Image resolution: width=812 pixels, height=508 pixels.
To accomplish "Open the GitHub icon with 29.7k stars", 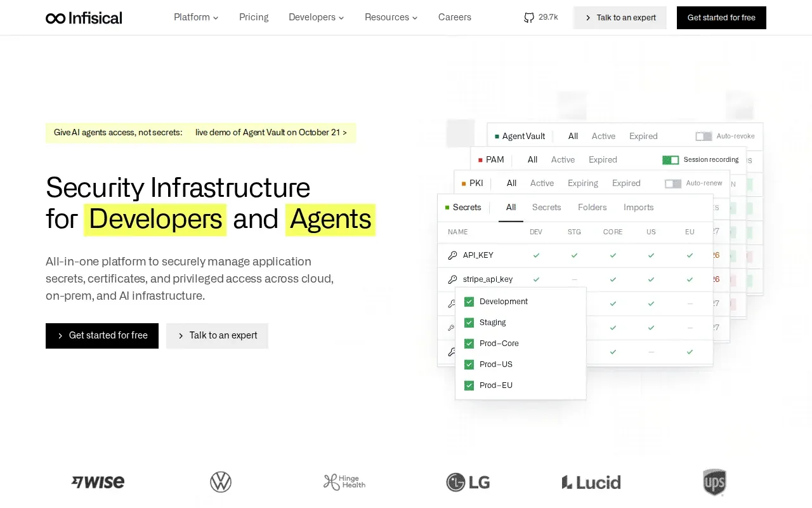I will point(529,18).
